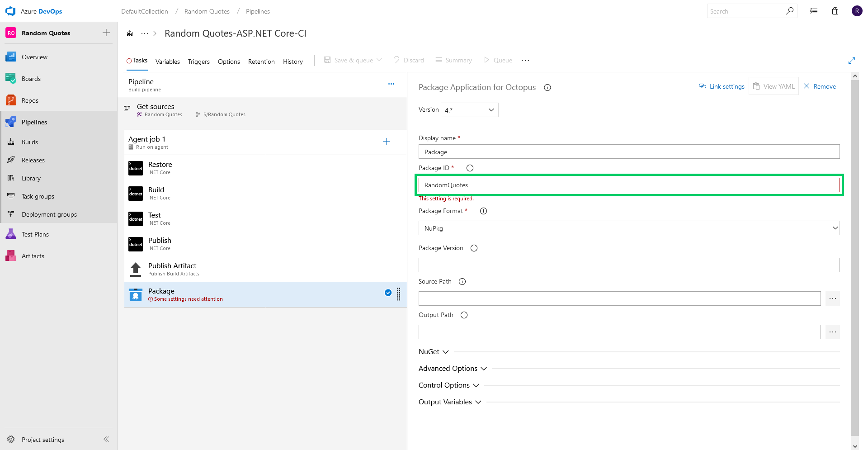Click info icon next to Package Version
This screenshot has width=868, height=450.
(x=474, y=248)
